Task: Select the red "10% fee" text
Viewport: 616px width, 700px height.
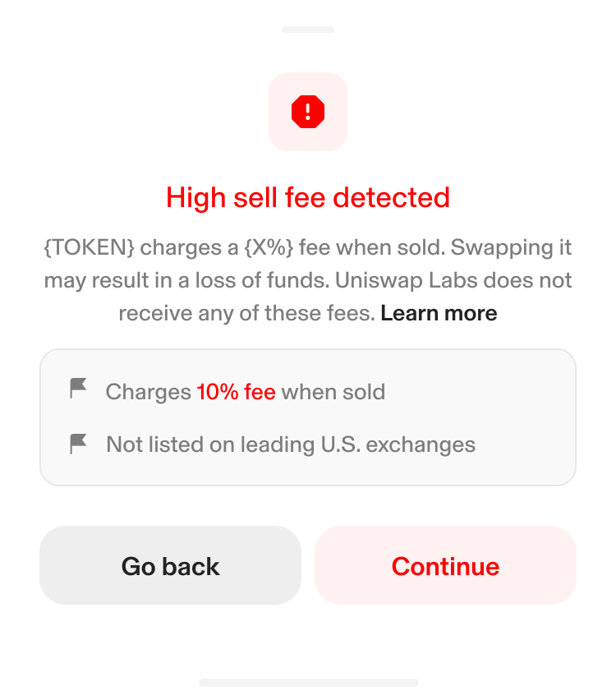Action: point(236,392)
